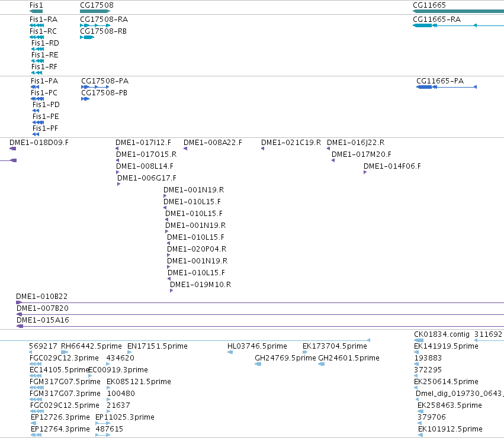Screen dimensions: 504x438
Task: Select the 434620 EST label
Action: pos(120,358)
